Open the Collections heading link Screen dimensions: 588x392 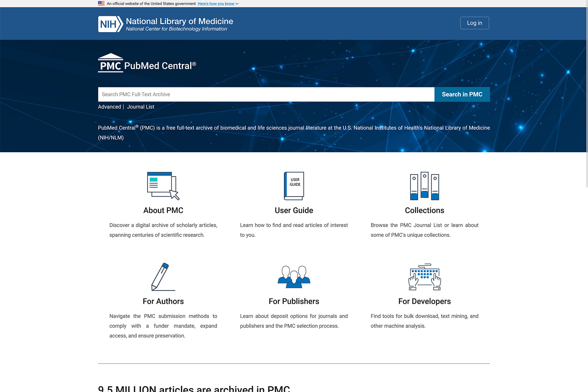425,210
